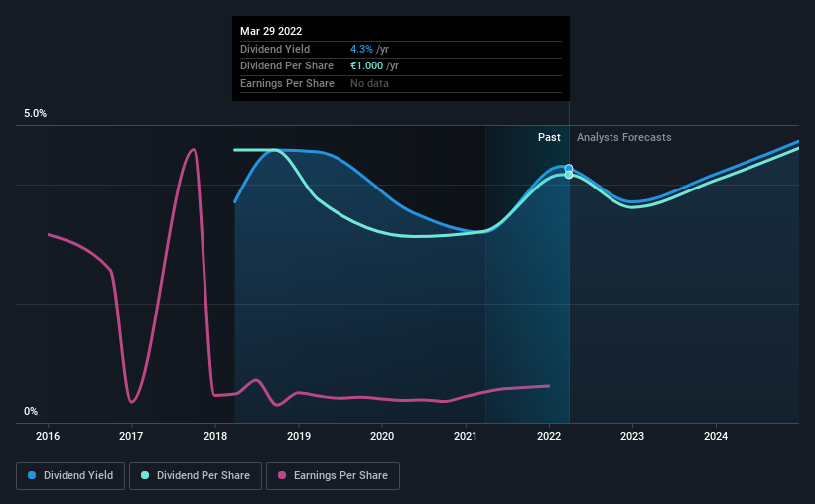The image size is (815, 504).
Task: Click the 4.3% dividend yield value
Action: (x=361, y=49)
